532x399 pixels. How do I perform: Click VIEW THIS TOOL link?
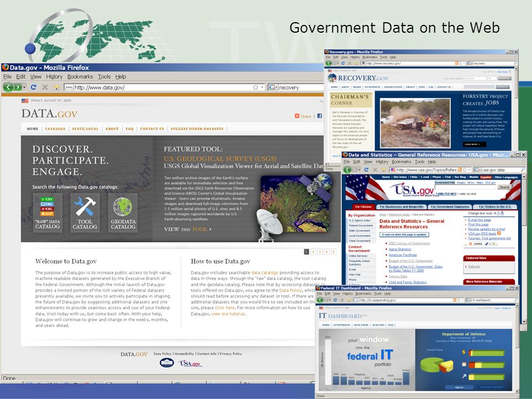(x=188, y=229)
